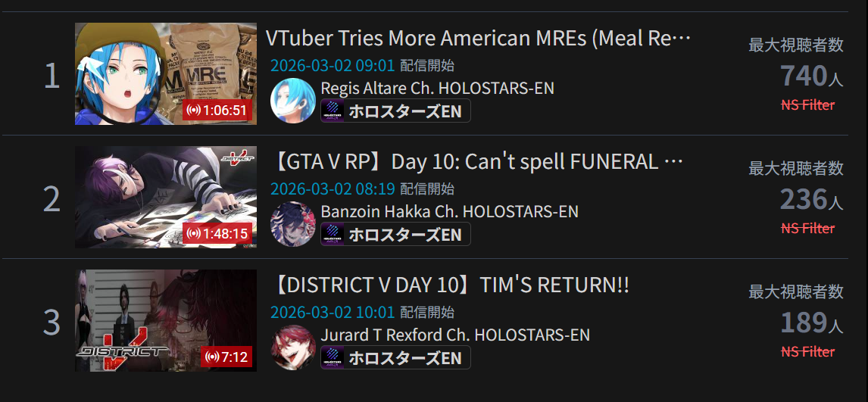The width and height of the screenshot is (868, 402).
Task: Click the HOLOSTARS logo icon in rank 3 badge
Action: tap(333, 358)
